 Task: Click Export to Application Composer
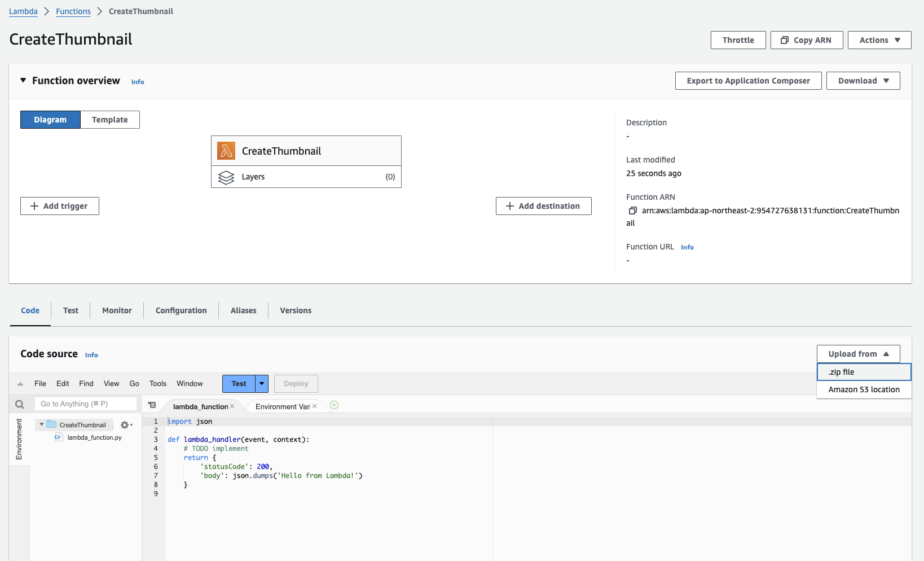(x=748, y=81)
